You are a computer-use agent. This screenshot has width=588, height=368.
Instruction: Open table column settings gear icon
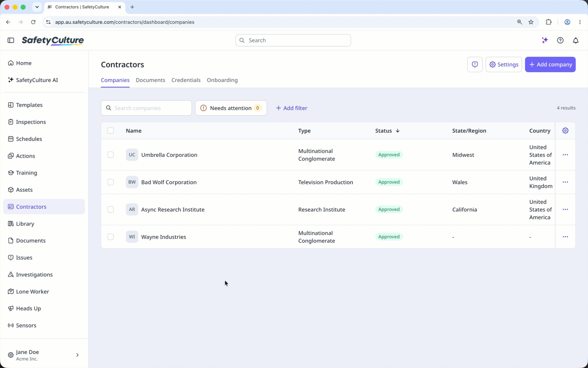pyautogui.click(x=565, y=131)
